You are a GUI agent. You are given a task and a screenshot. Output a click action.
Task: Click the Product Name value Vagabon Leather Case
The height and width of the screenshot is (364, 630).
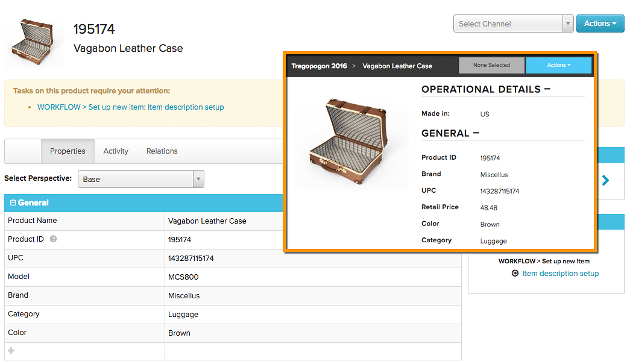pyautogui.click(x=207, y=221)
